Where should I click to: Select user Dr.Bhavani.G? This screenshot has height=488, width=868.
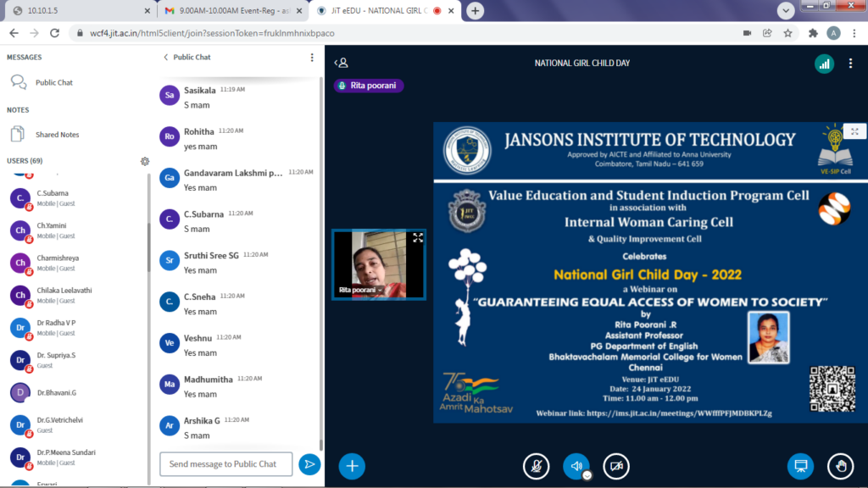point(75,393)
